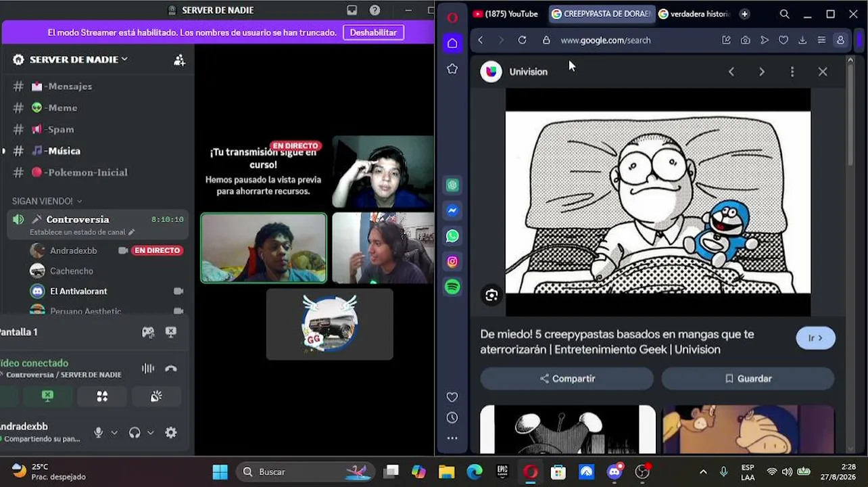Screen dimensions: 868x487
Task: Click the Windows taskbar Buscar search box
Action: coord(307,471)
